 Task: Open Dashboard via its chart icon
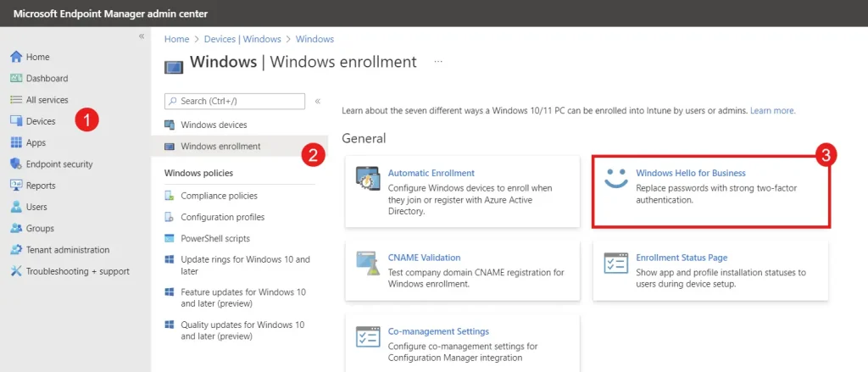click(16, 78)
